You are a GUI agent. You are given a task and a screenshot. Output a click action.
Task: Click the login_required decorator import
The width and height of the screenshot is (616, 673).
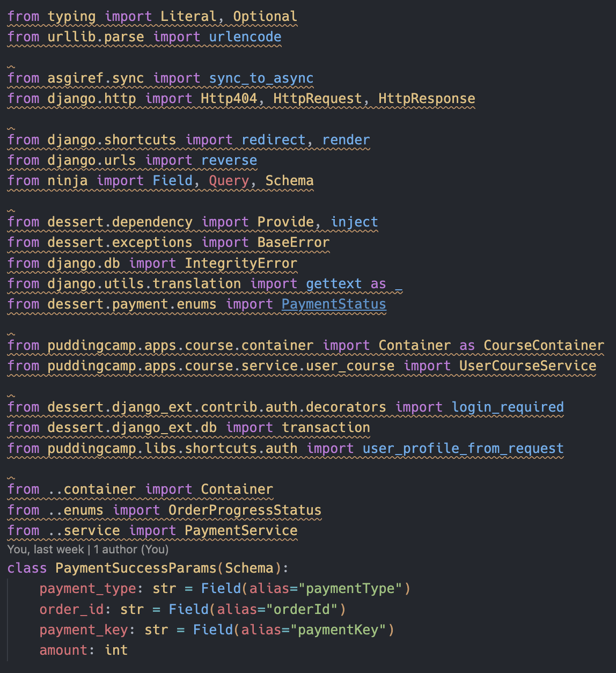508,407
